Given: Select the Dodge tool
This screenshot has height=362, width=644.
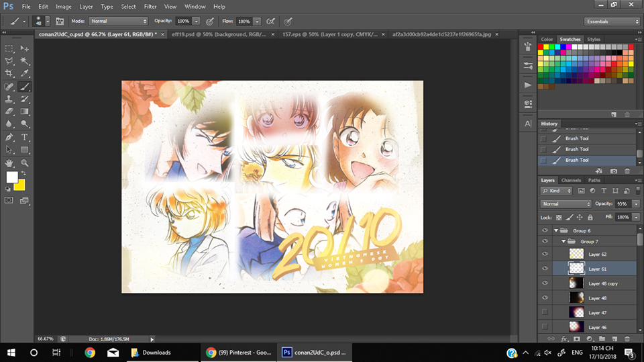Looking at the screenshot, I should (x=25, y=124).
